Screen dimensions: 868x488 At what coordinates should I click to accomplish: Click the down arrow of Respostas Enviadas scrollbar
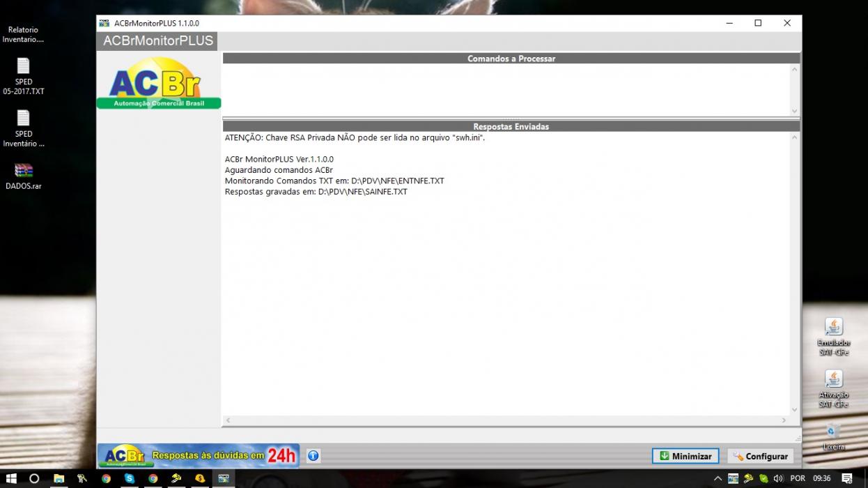[795, 410]
